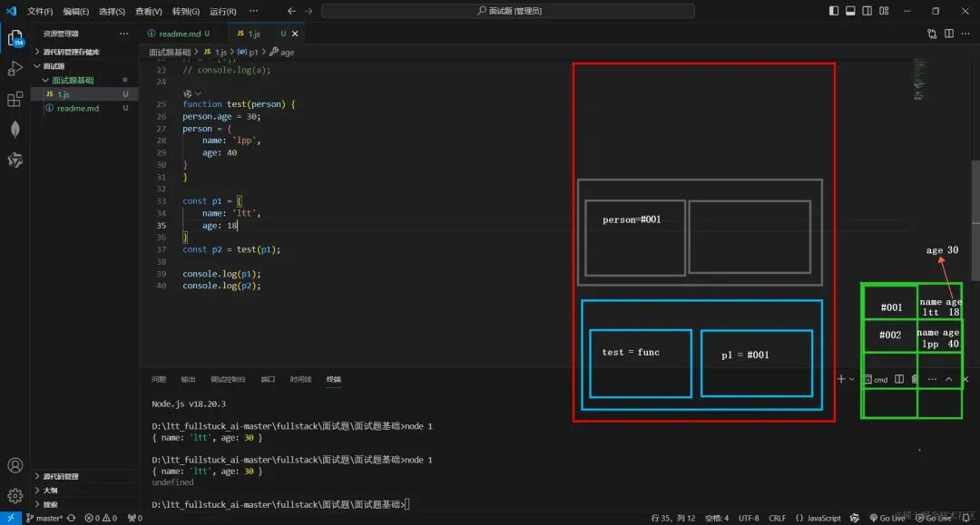
Task: Open errors and warnings count in status bar
Action: point(101,518)
